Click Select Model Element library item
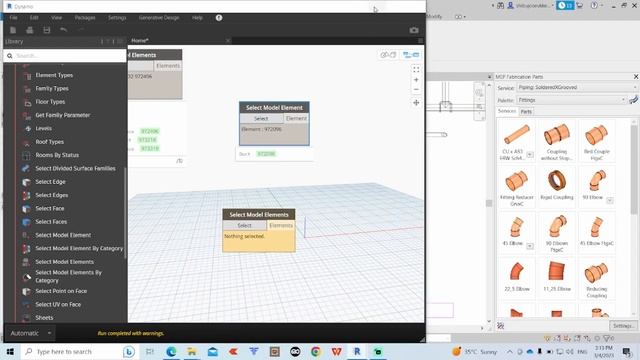Image resolution: width=640 pixels, height=360 pixels. [x=63, y=235]
